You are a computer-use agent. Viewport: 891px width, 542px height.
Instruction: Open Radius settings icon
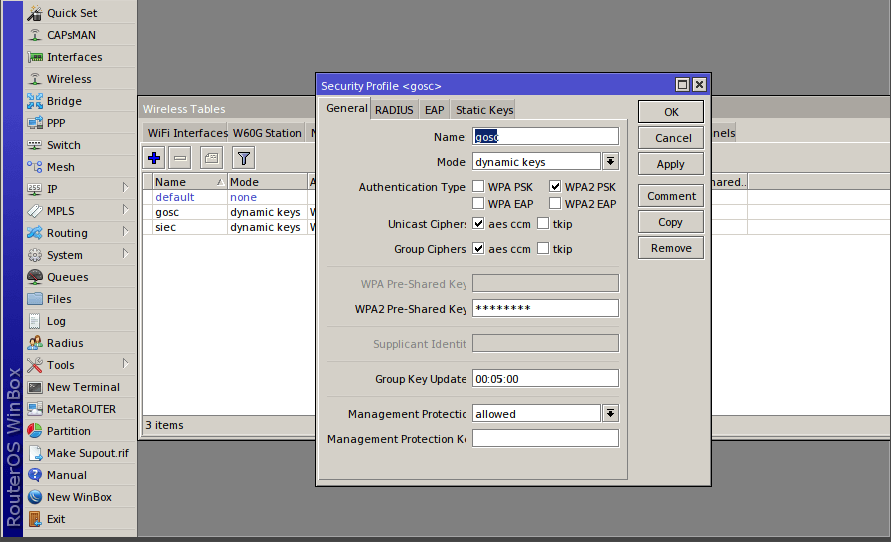click(x=35, y=343)
